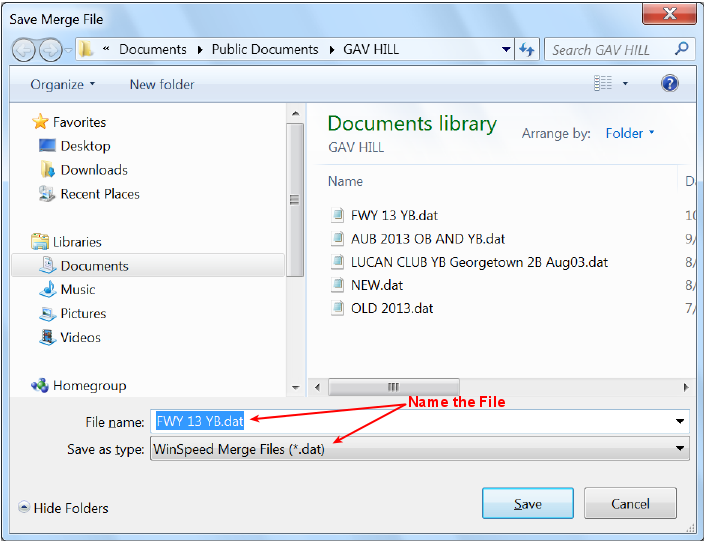The image size is (706, 541).
Task: Click the search magnifier icon
Action: pyautogui.click(x=682, y=49)
